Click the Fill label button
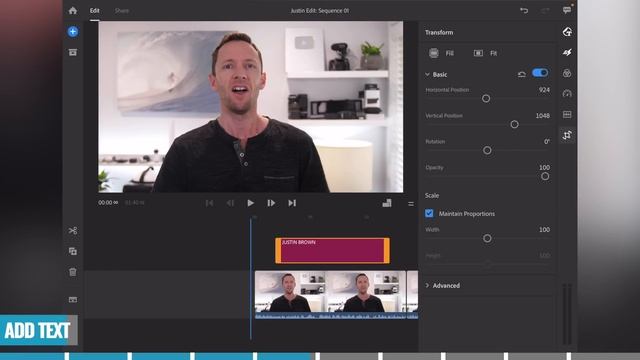 [x=449, y=53]
